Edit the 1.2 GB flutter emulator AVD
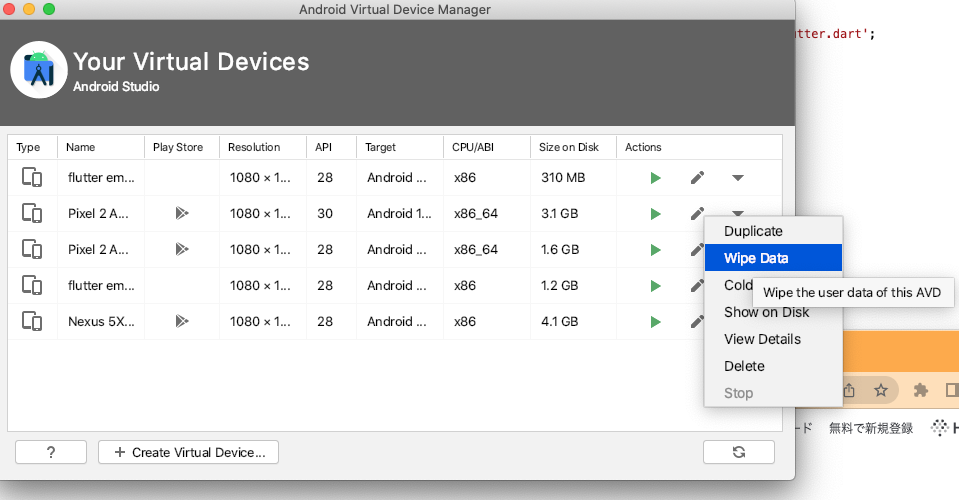 coord(697,285)
